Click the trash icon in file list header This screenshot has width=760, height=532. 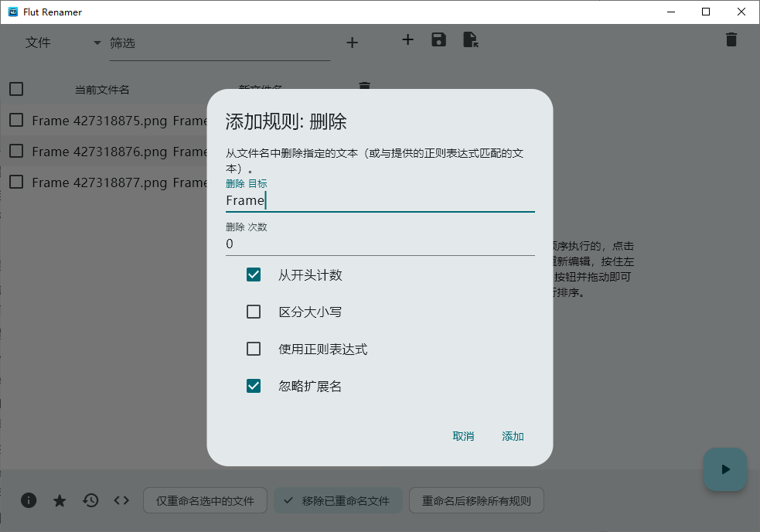pos(364,85)
